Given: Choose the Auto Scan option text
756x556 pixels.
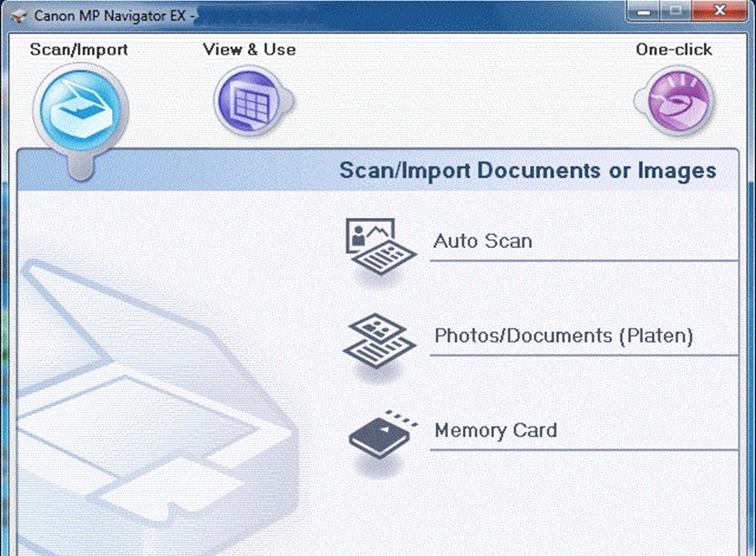Looking at the screenshot, I should click(483, 241).
